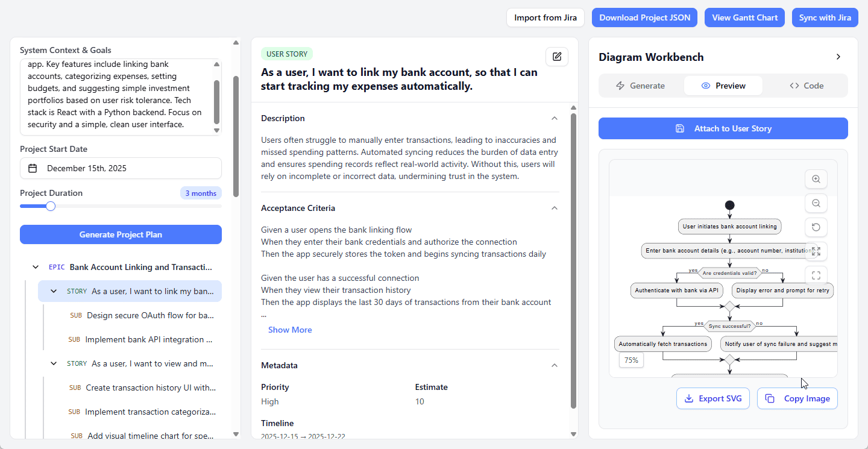Click the Generate Project Plan button
Screen dimensions: 868x449
point(121,234)
